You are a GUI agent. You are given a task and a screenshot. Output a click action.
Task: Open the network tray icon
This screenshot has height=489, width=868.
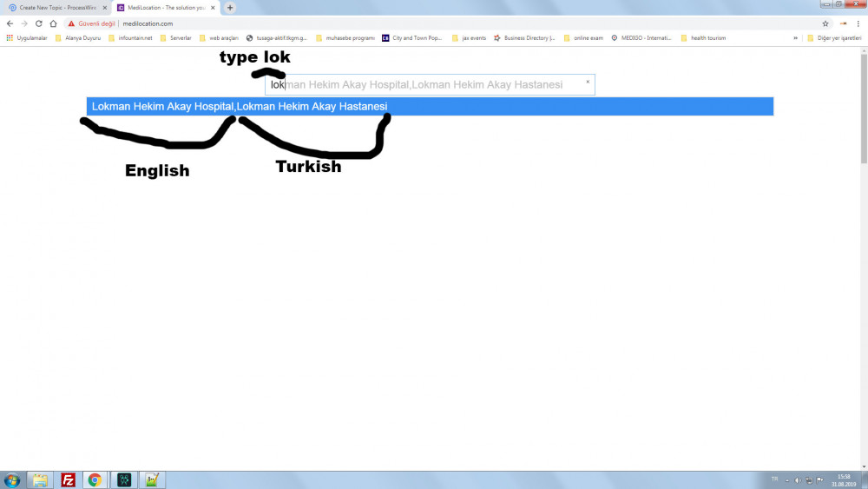click(x=809, y=480)
